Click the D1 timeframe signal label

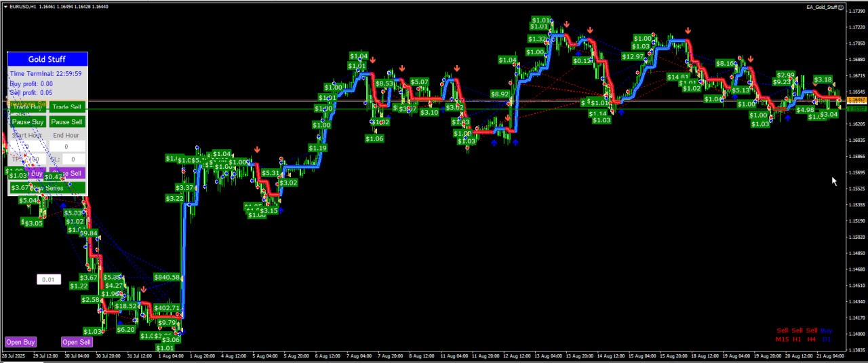(x=826, y=339)
